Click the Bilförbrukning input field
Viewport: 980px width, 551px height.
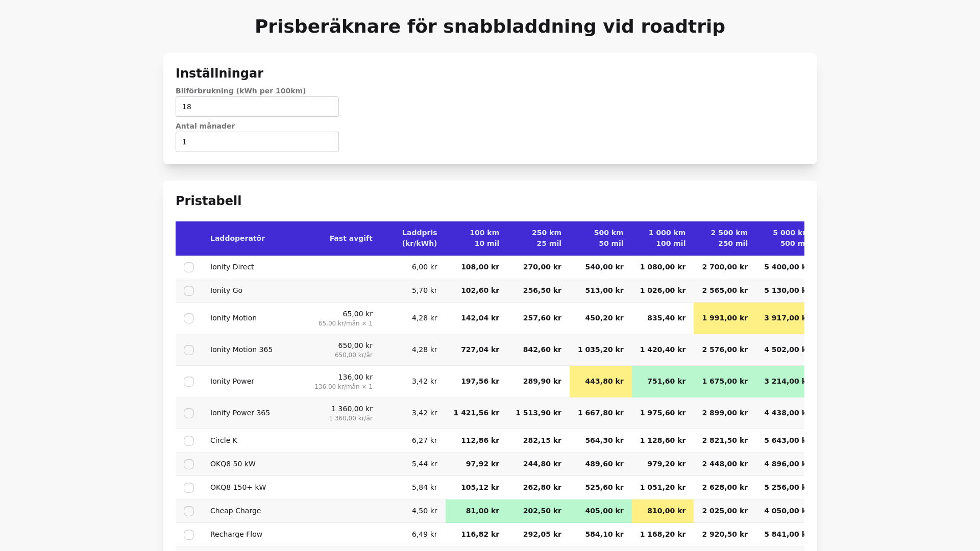[x=257, y=107]
